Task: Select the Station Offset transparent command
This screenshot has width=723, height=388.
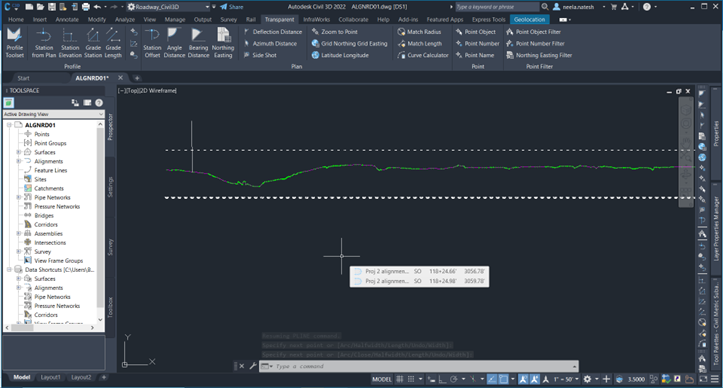Action: (x=152, y=43)
